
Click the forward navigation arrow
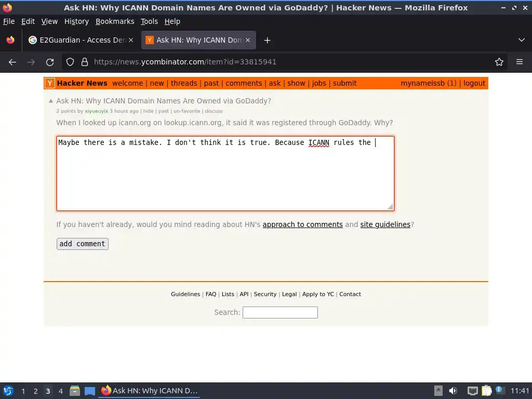(x=31, y=62)
